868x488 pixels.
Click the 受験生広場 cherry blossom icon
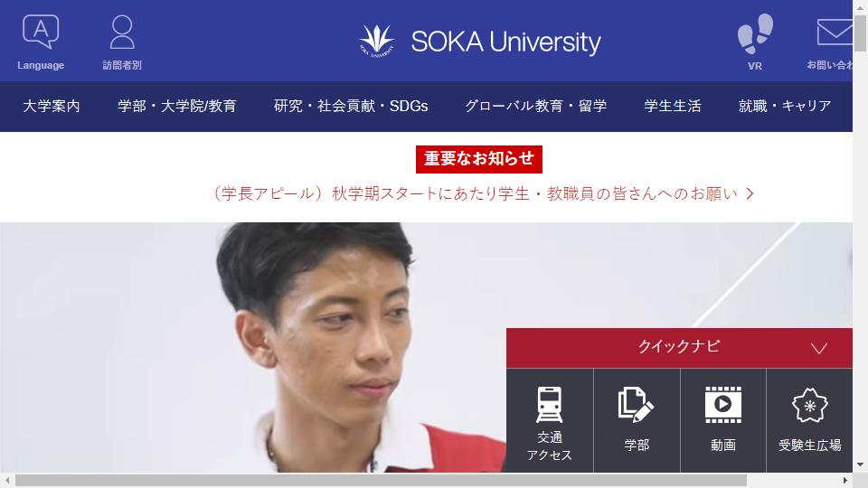[810, 405]
